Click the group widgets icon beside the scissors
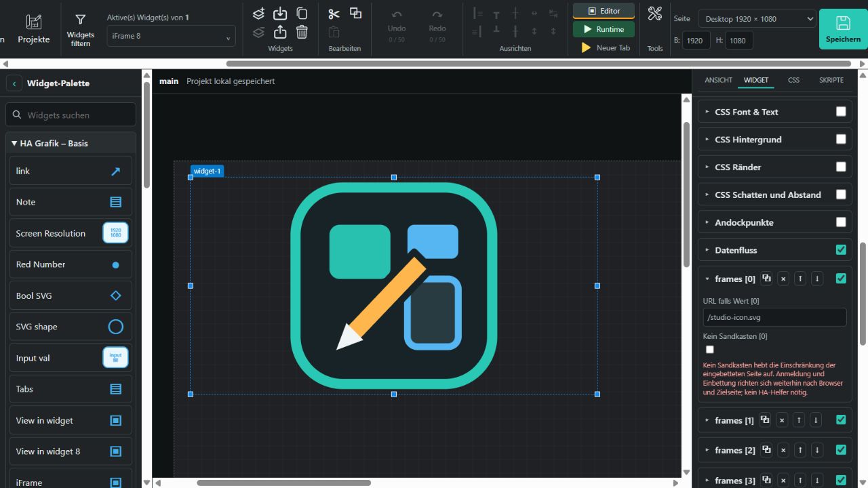 [355, 13]
